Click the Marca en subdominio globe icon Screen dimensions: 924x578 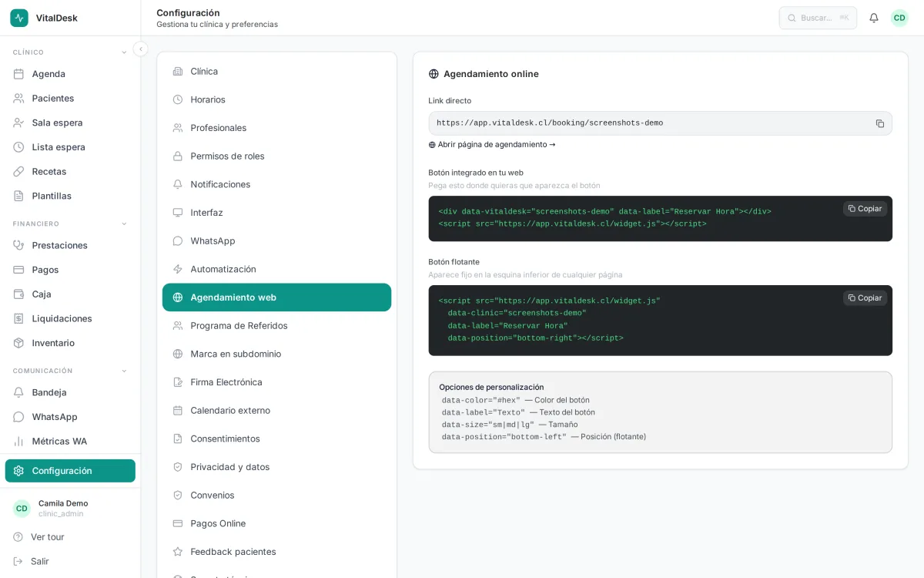pos(178,354)
